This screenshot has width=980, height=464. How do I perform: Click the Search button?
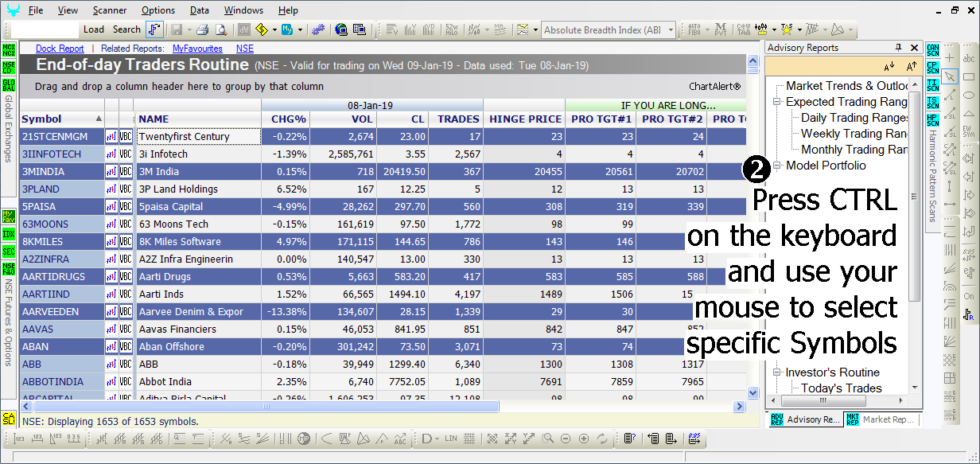[x=126, y=29]
